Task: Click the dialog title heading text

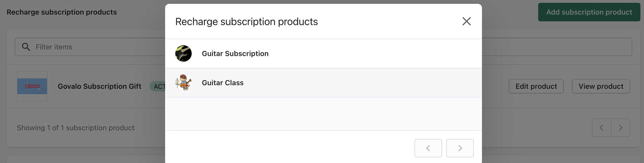Action: coord(246,22)
